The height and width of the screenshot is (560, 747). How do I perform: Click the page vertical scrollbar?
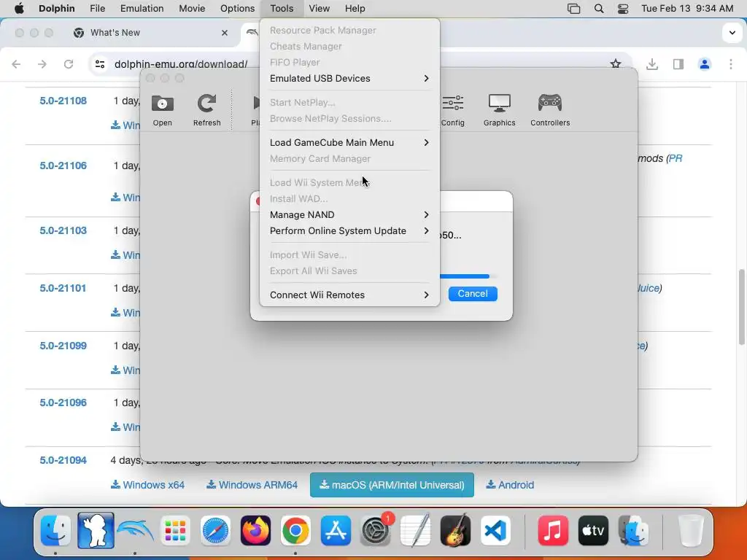coord(741,306)
